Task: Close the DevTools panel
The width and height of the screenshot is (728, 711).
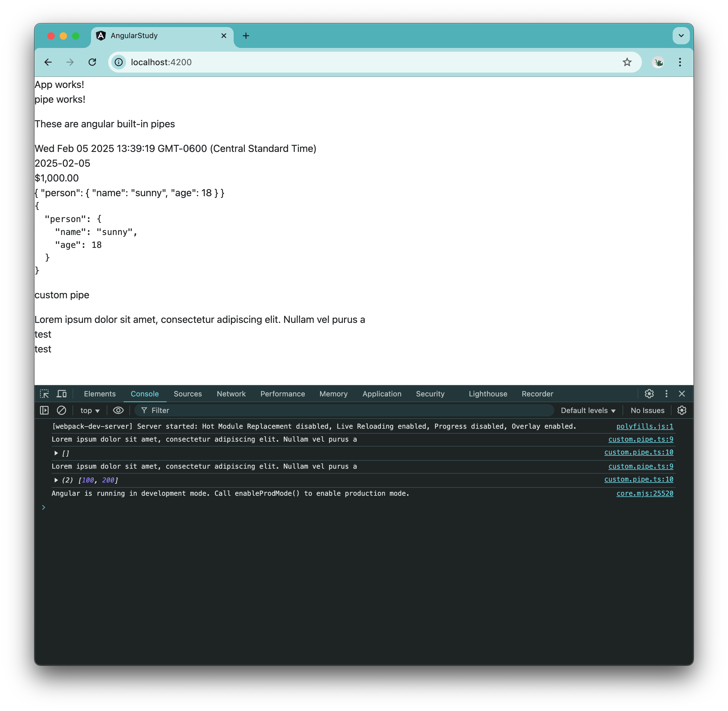Action: coord(682,394)
